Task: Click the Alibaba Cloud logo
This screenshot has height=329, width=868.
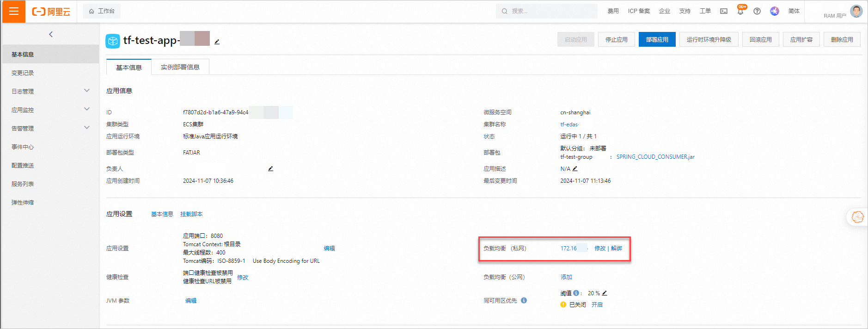Action: pyautogui.click(x=51, y=12)
